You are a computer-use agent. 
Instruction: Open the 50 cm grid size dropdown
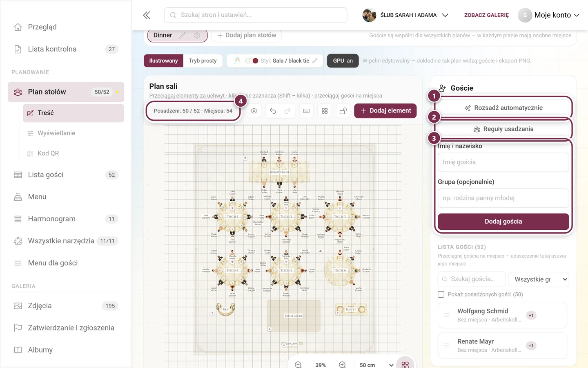point(376,365)
